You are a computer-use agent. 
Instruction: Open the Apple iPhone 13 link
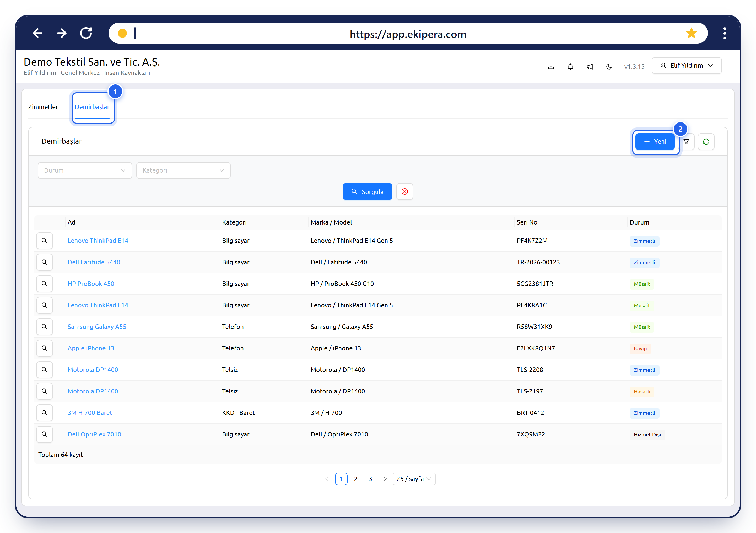point(91,348)
